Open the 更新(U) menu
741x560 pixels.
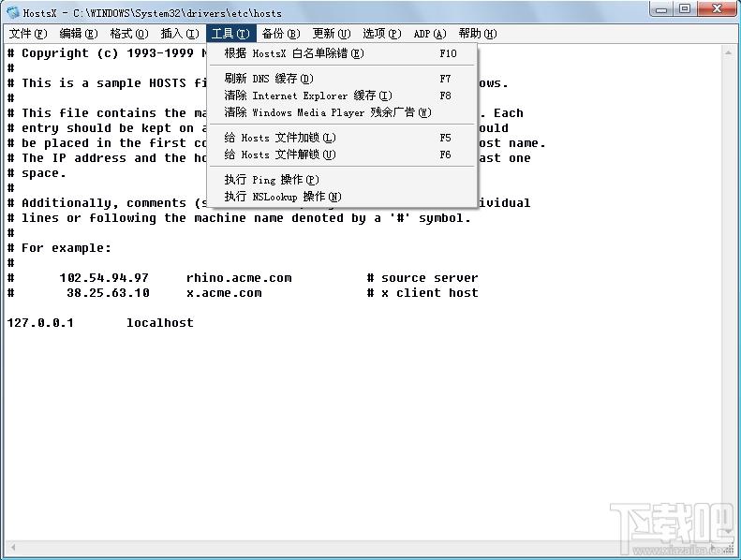click(332, 34)
